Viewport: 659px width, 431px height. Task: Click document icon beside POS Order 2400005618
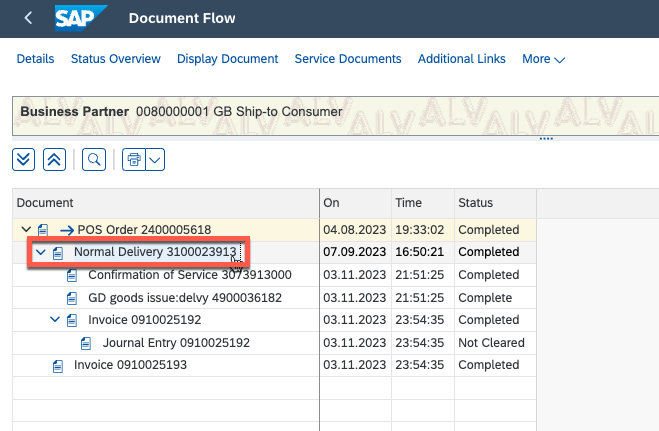(x=42, y=229)
